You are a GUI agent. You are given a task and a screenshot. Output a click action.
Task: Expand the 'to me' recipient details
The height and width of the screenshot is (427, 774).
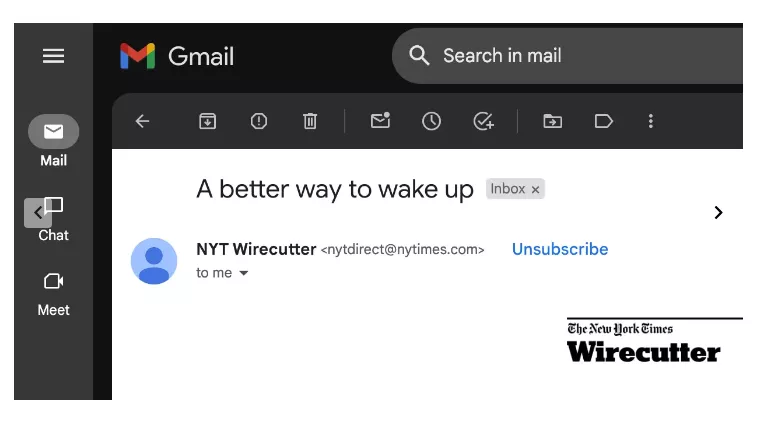click(243, 273)
